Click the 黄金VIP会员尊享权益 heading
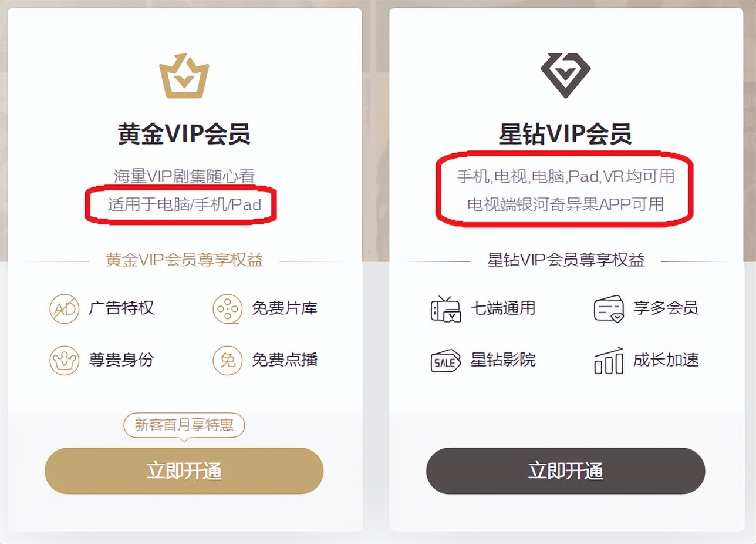The height and width of the screenshot is (544, 756). (184, 260)
